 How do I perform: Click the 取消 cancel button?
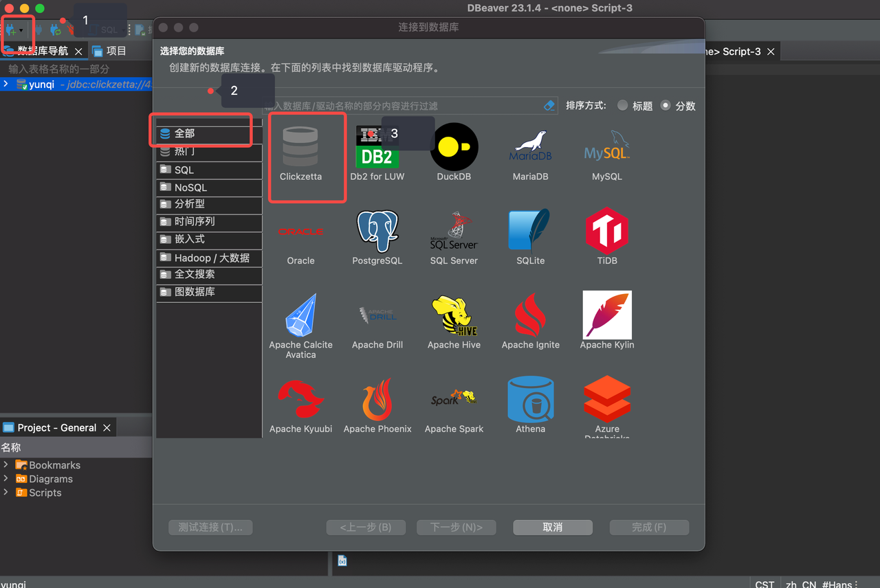click(x=553, y=527)
